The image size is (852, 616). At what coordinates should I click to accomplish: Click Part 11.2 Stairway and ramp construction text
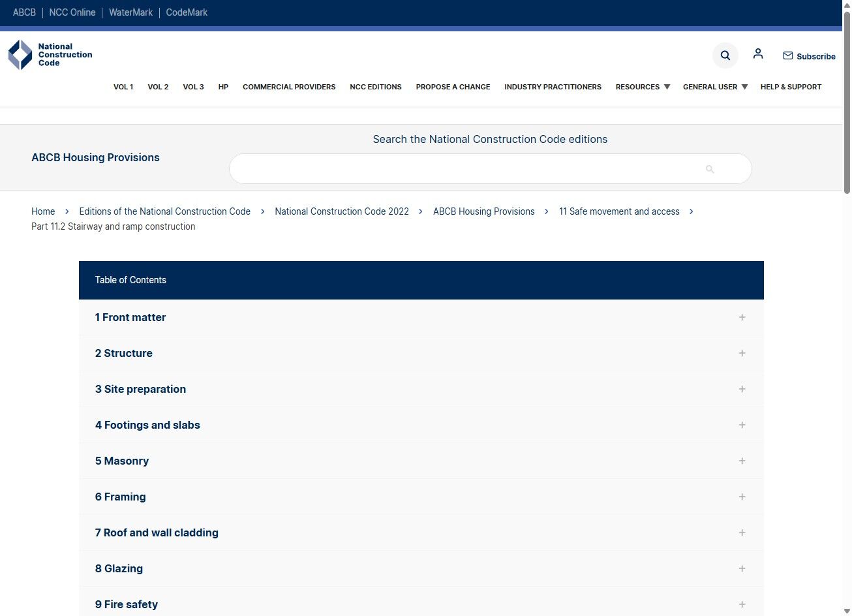114,226
